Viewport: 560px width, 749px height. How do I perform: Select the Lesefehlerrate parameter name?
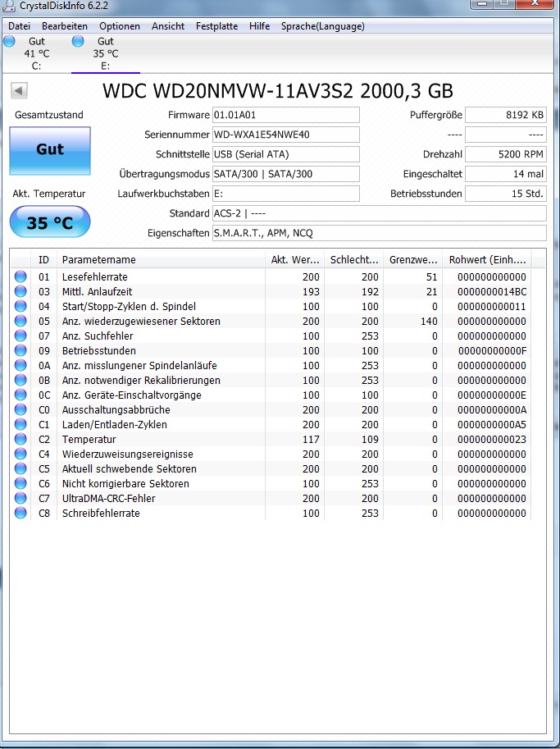94,277
